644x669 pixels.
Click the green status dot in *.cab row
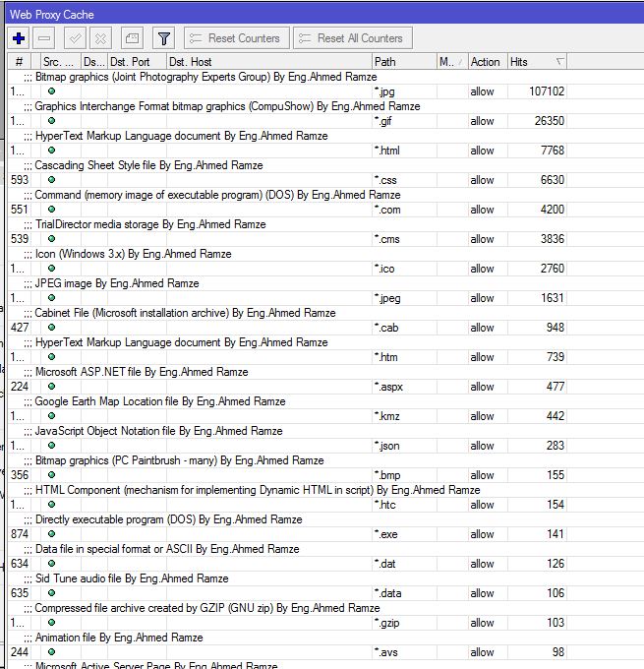tap(51, 328)
